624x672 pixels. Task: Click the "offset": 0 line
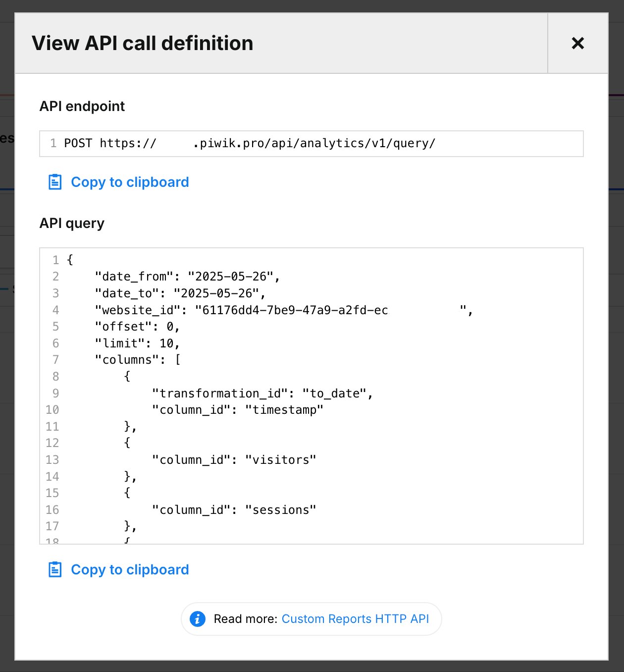(x=137, y=327)
